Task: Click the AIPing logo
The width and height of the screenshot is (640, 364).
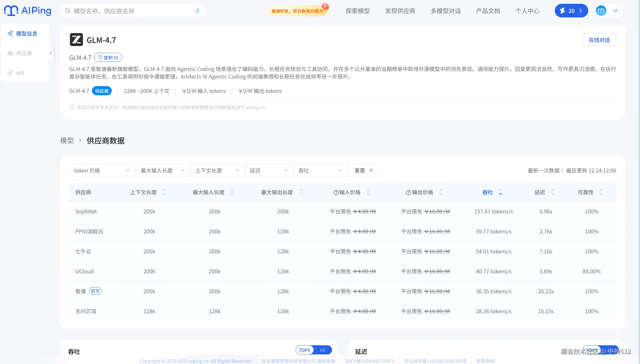Action: pyautogui.click(x=28, y=11)
